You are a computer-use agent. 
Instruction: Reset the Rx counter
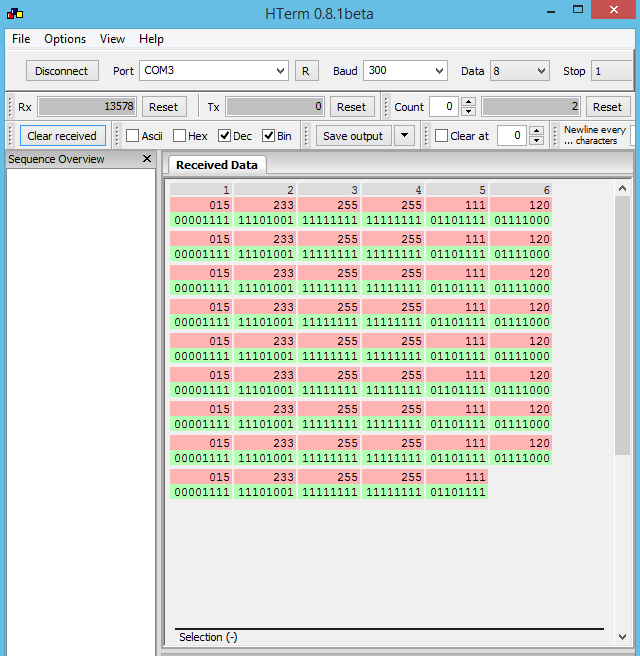pos(164,107)
